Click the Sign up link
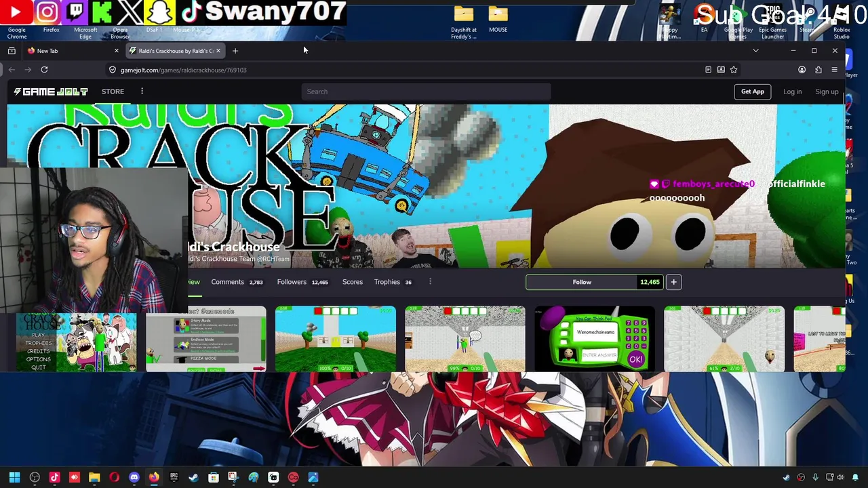 tap(827, 91)
